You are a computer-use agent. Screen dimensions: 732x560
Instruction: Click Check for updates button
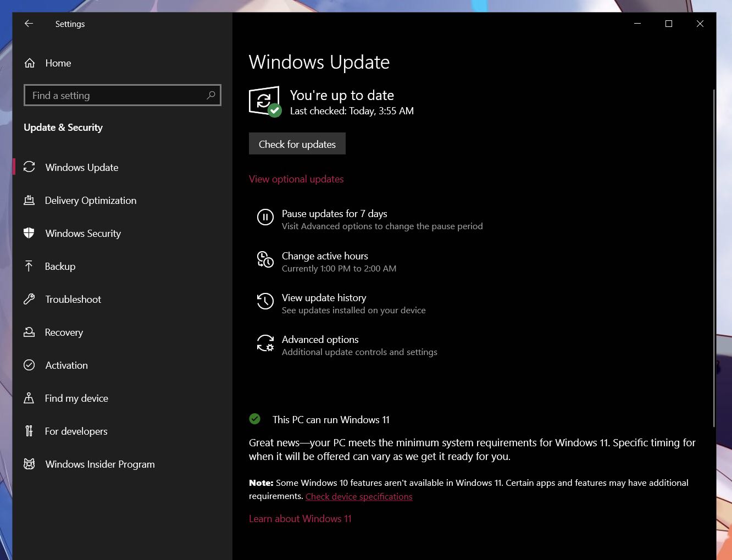297,144
